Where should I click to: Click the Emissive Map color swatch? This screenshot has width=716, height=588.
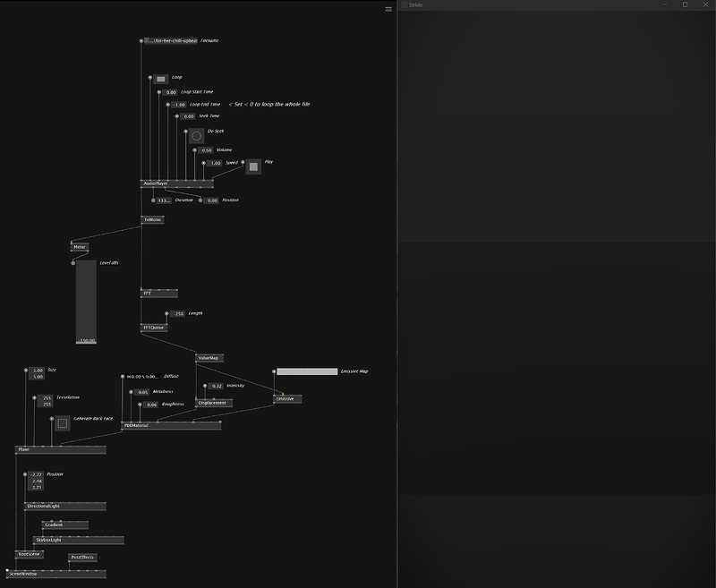[x=307, y=371]
